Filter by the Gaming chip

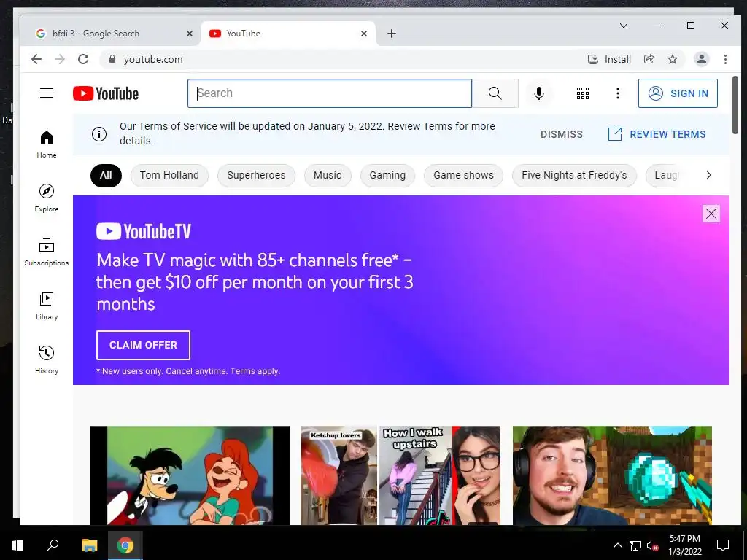click(387, 175)
